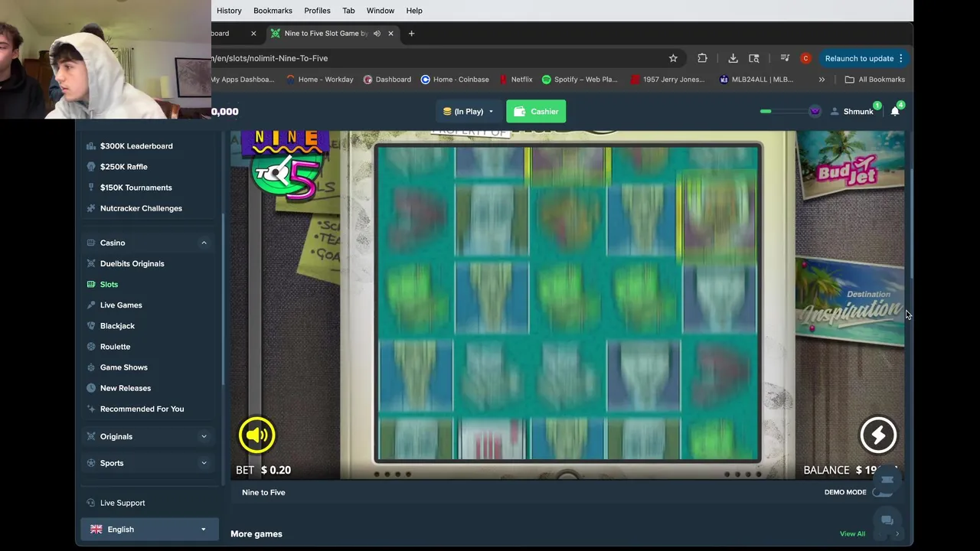Open the MLB24ALL bookmark
This screenshot has height=551, width=980.
point(756,80)
